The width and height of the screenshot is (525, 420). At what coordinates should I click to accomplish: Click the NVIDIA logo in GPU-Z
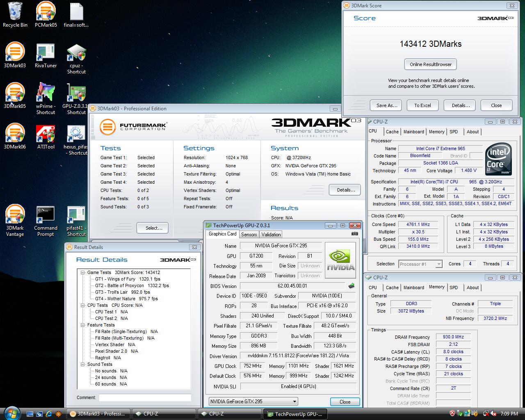341,260
